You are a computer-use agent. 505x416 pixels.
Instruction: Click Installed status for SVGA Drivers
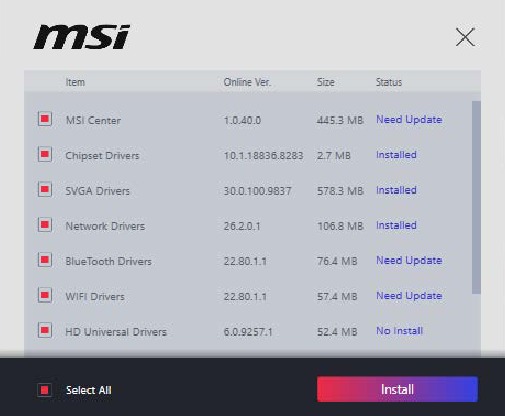point(396,190)
